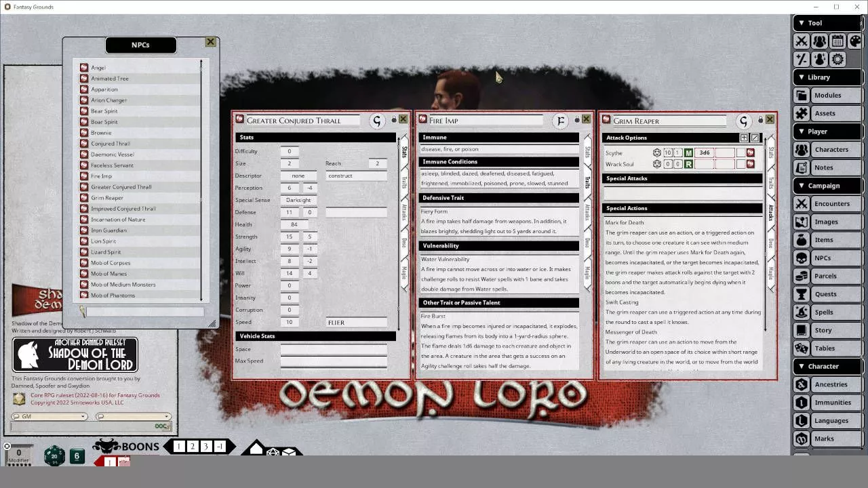This screenshot has height=488, width=868.
Task: Toggle the Grim Reaper round G icon
Action: pos(743,121)
